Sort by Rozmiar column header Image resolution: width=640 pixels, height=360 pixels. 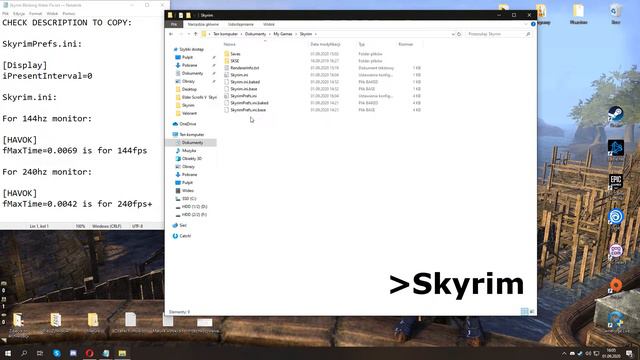click(406, 44)
